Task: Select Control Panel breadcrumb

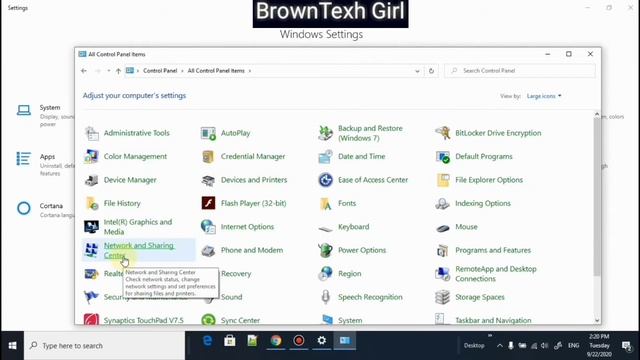Action: (160, 71)
